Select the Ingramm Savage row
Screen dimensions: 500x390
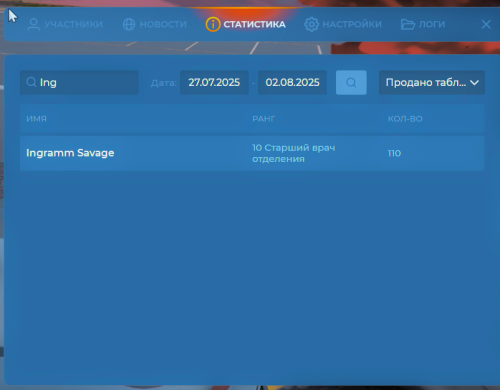point(252,153)
